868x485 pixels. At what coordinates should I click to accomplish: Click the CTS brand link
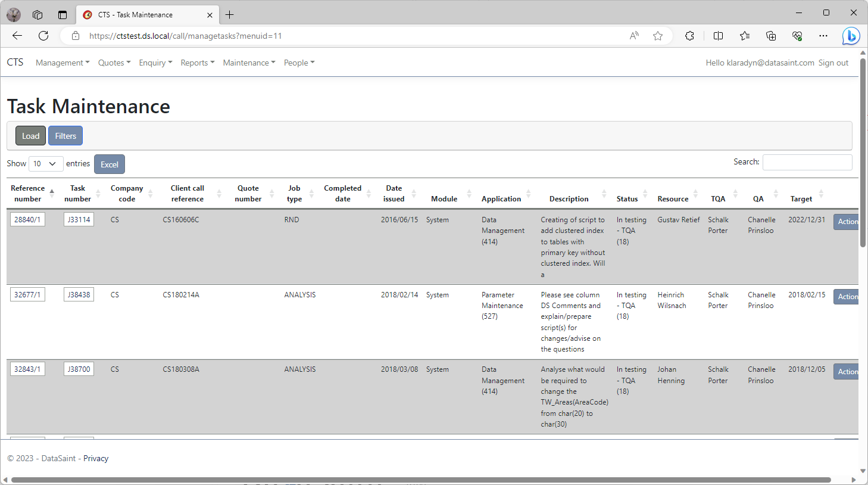click(15, 62)
